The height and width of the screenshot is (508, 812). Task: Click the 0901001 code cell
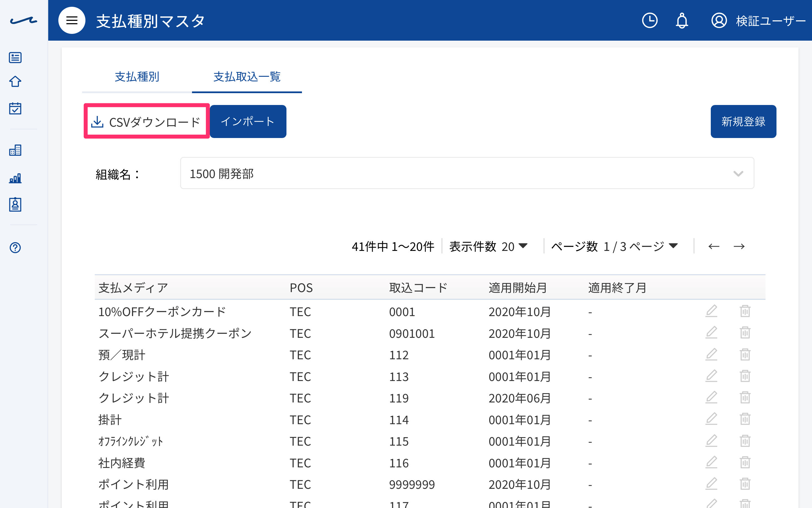[x=412, y=333]
